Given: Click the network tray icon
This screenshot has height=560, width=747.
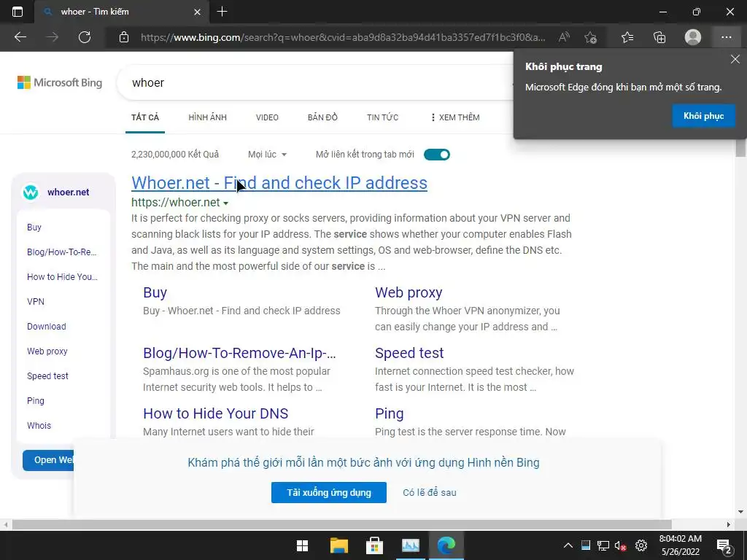Looking at the screenshot, I should 603,545.
